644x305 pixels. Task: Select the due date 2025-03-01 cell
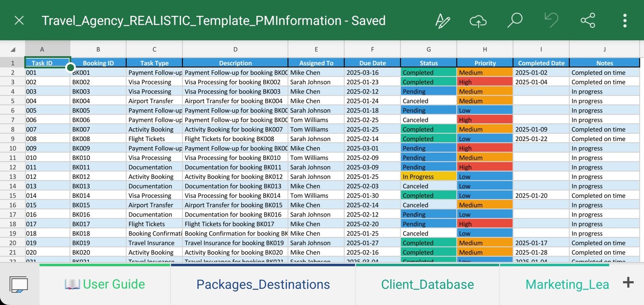pyautogui.click(x=373, y=148)
